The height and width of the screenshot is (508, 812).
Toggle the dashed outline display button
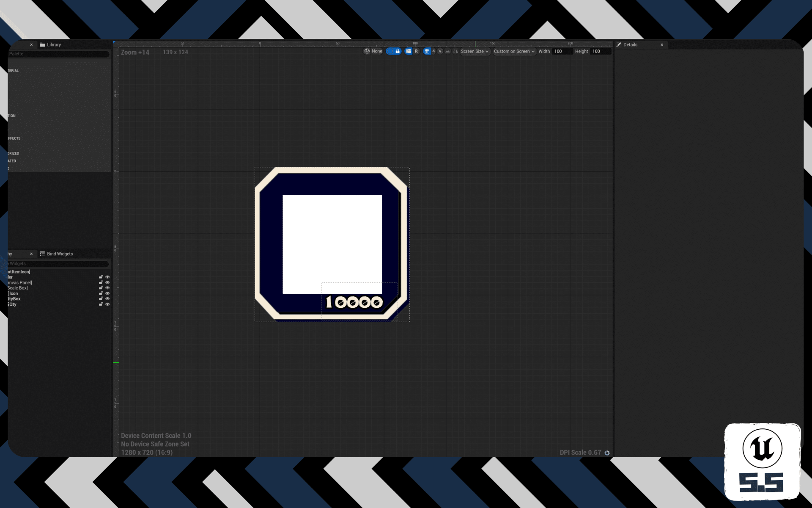pyautogui.click(x=390, y=51)
